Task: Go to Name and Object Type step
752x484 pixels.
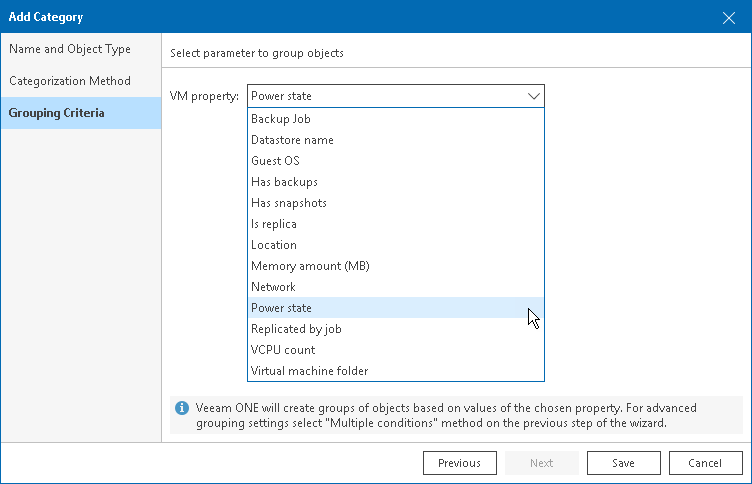Action: (70, 49)
